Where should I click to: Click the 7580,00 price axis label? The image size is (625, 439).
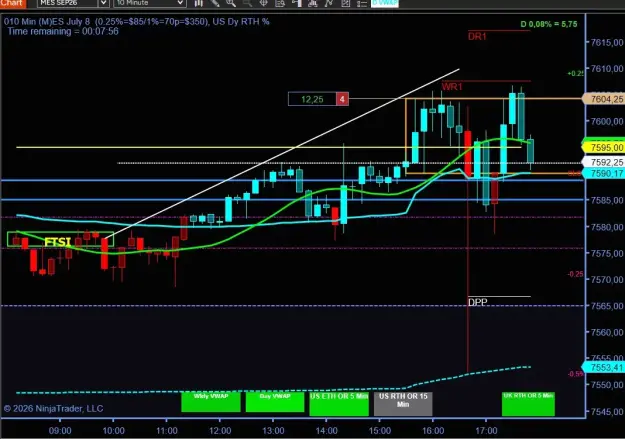pos(607,227)
